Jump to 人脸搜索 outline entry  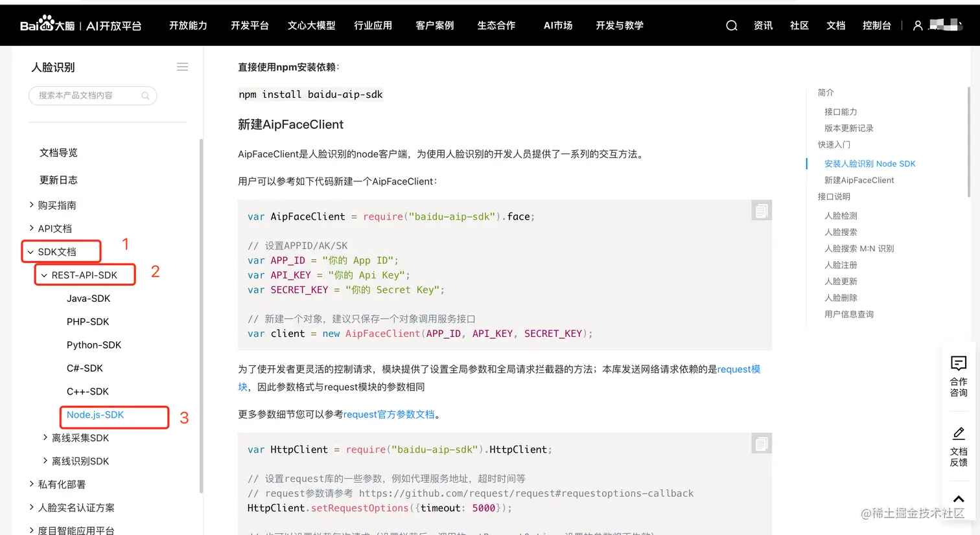tap(841, 232)
